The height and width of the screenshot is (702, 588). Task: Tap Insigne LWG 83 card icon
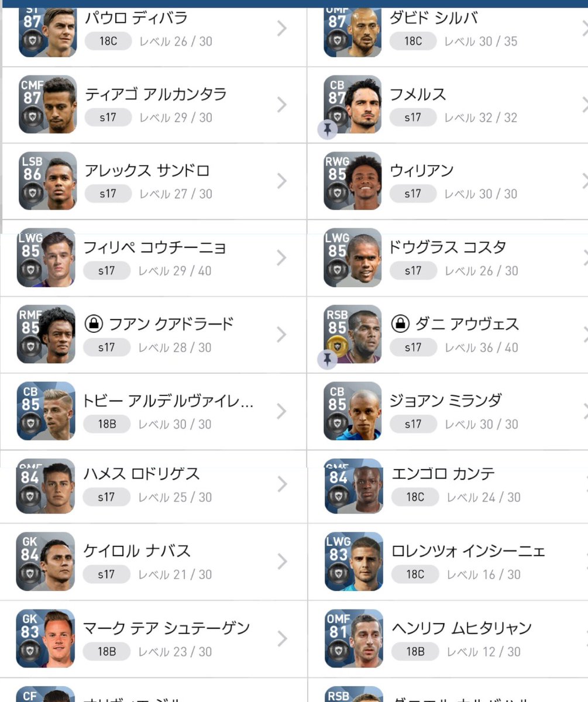[x=354, y=561]
